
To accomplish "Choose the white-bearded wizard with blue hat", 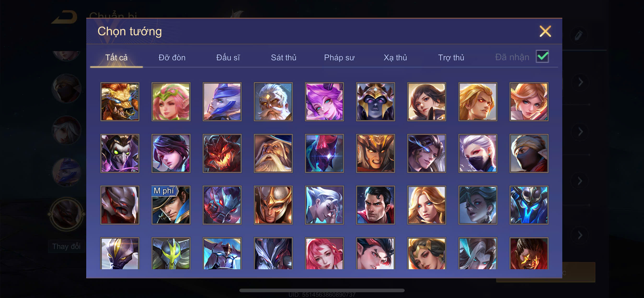I will click(273, 153).
